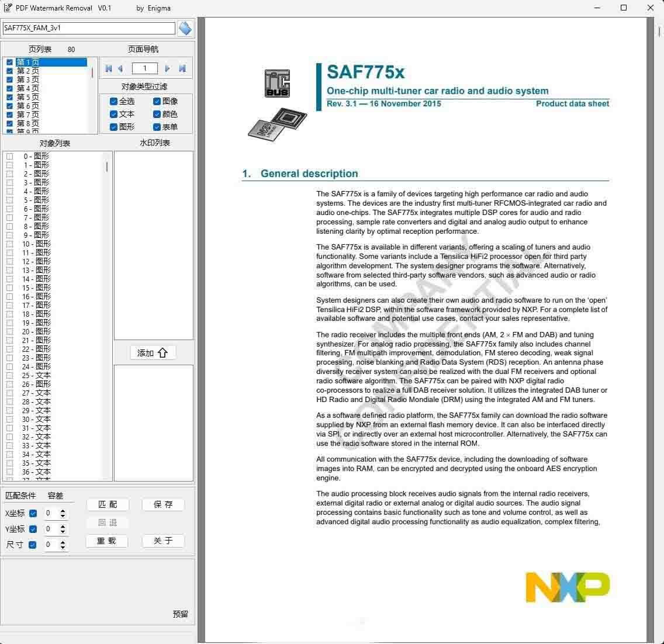This screenshot has width=664, height=644.
Task: Toggle the 图像 object type checkbox
Action: point(157,101)
